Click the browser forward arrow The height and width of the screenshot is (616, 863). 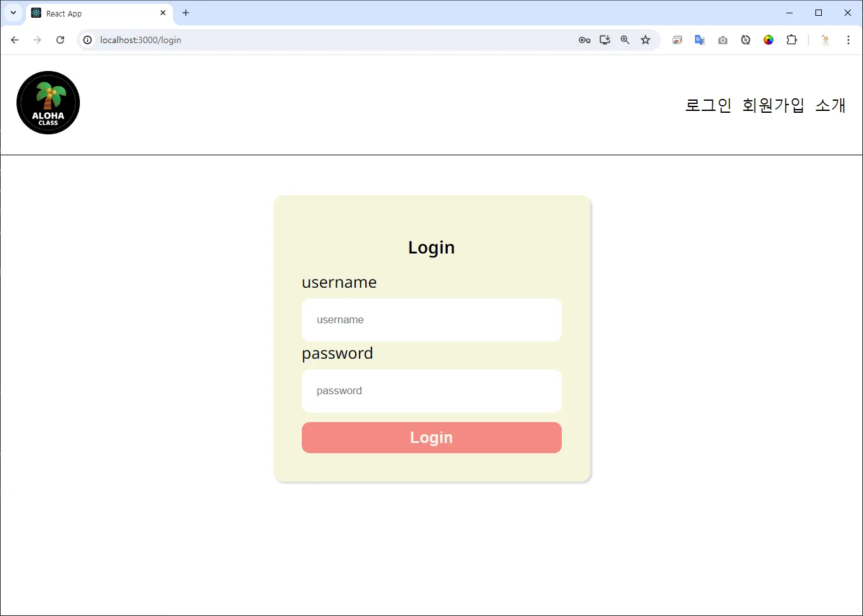click(x=37, y=40)
